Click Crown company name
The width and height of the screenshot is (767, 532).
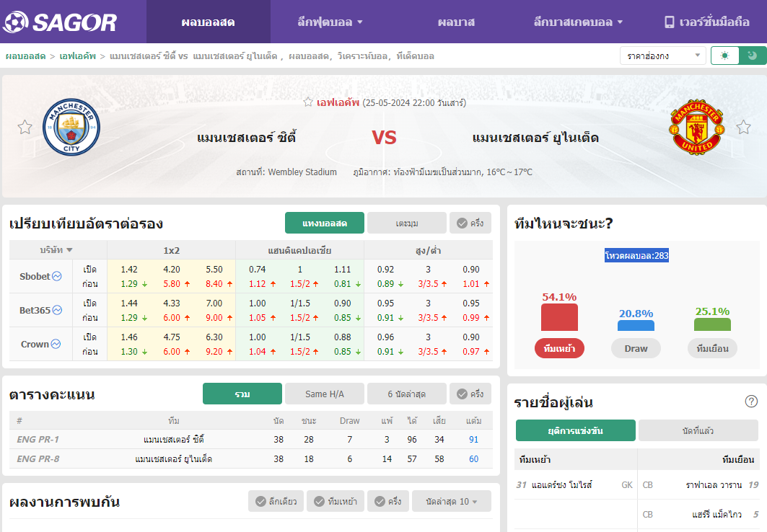(35, 344)
